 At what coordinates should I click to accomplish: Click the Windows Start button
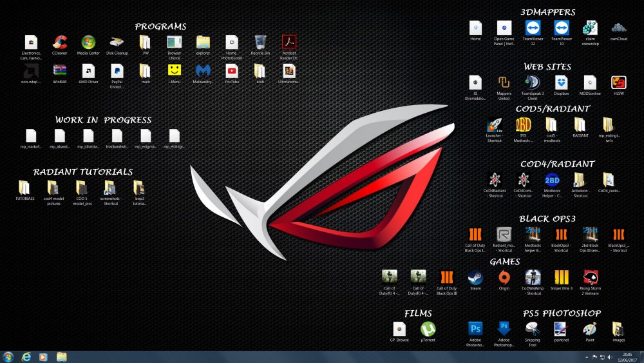[x=8, y=357]
